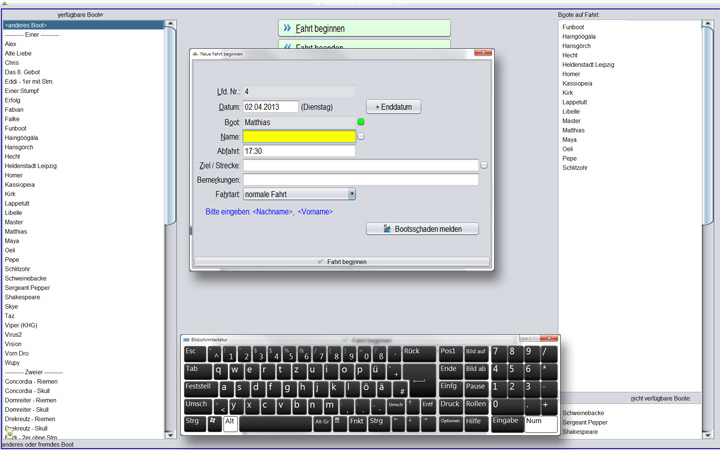Toggle the Num lock key on keyboard
The width and height of the screenshot is (720, 450).
540,421
